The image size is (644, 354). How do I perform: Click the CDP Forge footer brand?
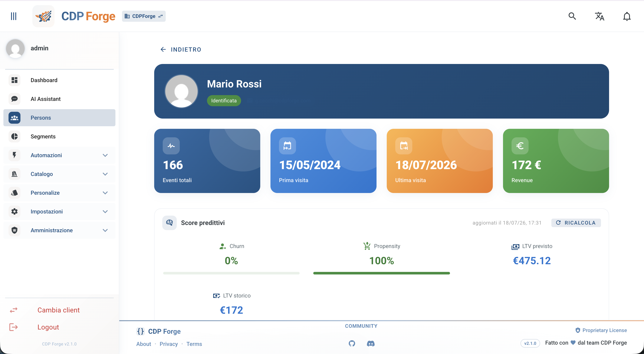pyautogui.click(x=158, y=331)
